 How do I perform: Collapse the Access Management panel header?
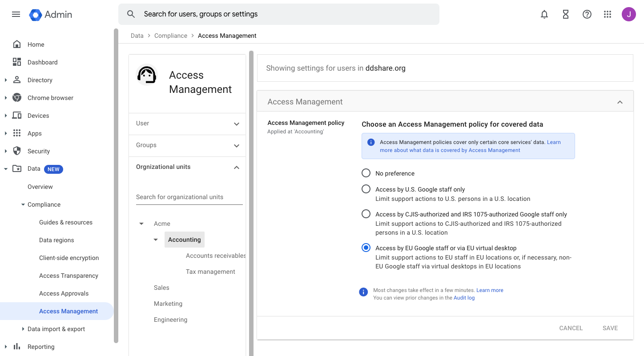coord(620,102)
